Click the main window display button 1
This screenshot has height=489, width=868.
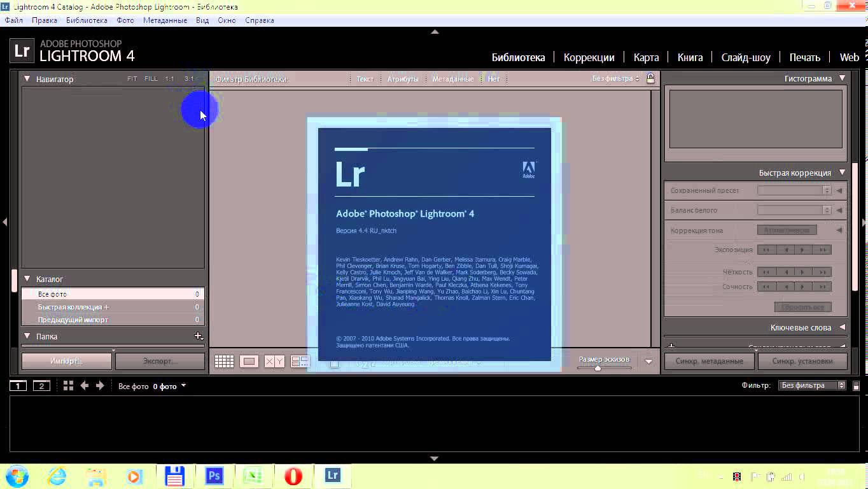[18, 386]
